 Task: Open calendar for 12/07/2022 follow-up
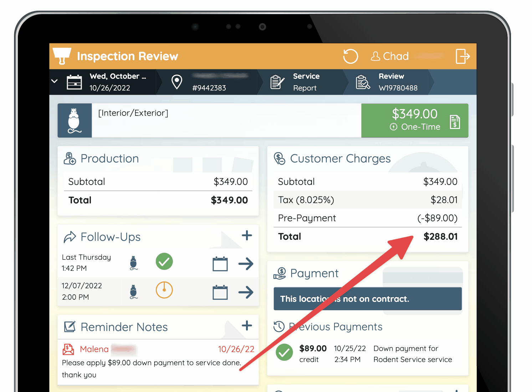point(220,292)
